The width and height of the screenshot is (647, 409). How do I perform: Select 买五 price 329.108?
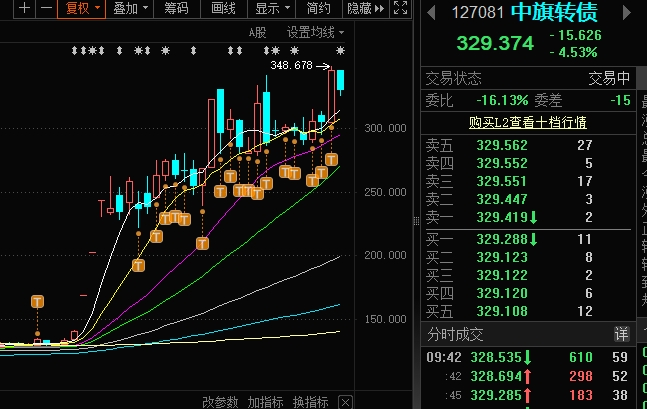point(502,311)
